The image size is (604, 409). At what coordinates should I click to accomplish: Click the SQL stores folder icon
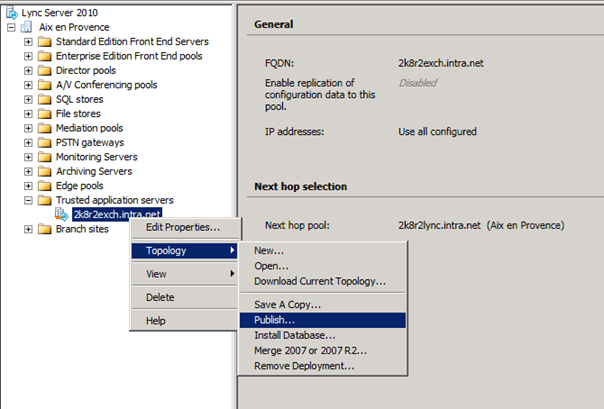click(45, 99)
